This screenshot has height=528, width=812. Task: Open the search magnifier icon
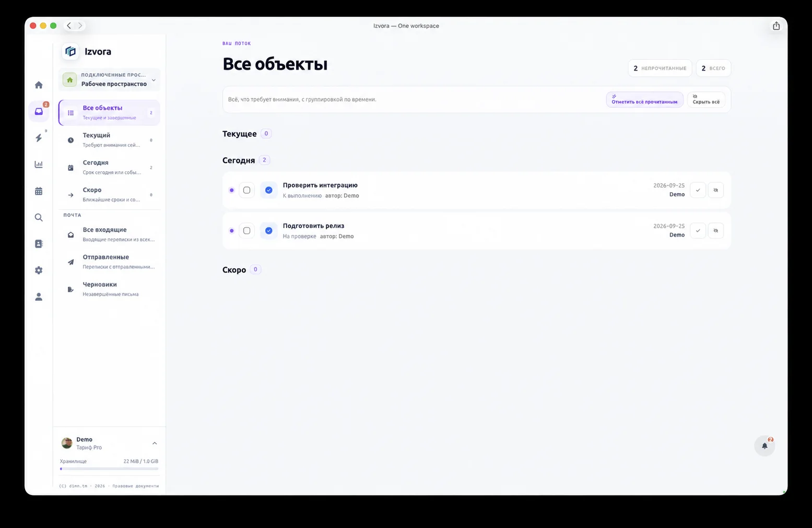coord(39,217)
